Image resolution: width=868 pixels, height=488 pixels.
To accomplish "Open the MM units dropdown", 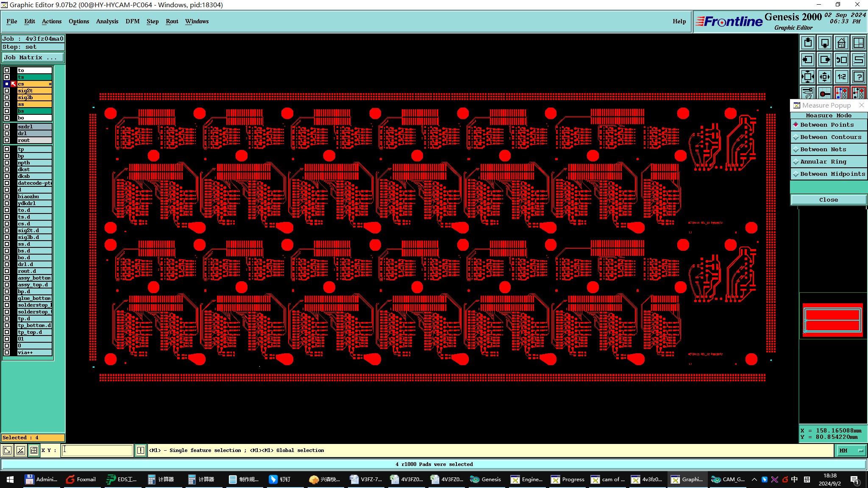I will tap(851, 450).
